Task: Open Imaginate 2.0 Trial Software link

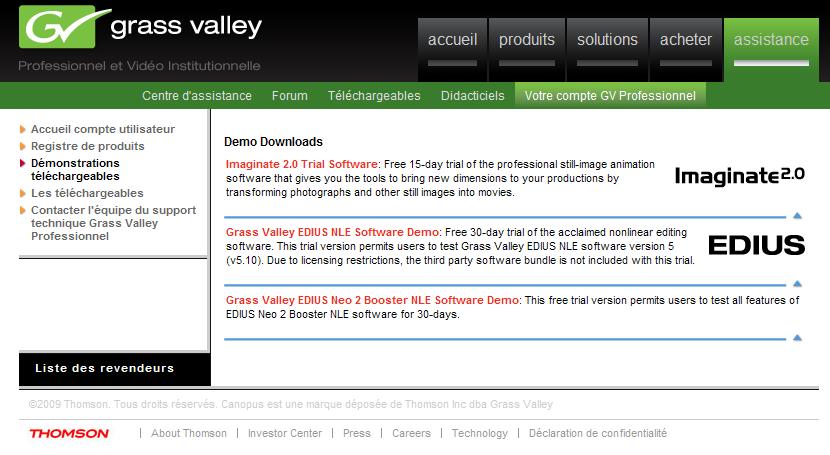Action: [302, 164]
